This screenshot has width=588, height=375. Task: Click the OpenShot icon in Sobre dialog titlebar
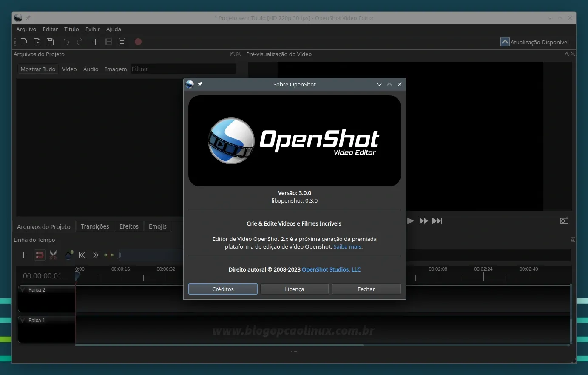[x=190, y=84]
